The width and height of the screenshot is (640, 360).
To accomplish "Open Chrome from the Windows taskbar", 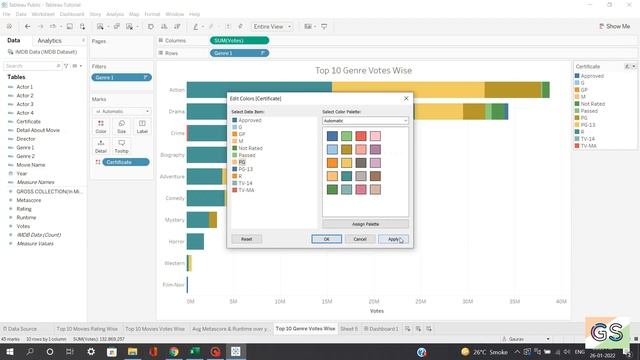I will (x=174, y=351).
